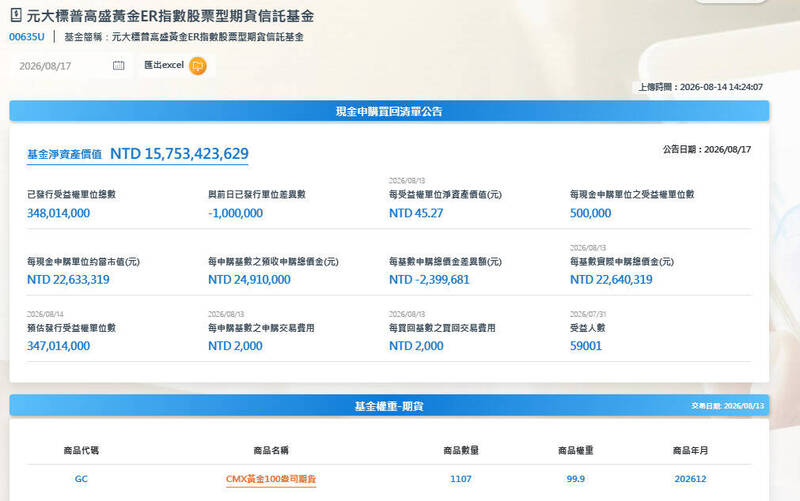This screenshot has height=501, width=800.
Task: Open the calendar date picker icon
Action: coord(118,65)
